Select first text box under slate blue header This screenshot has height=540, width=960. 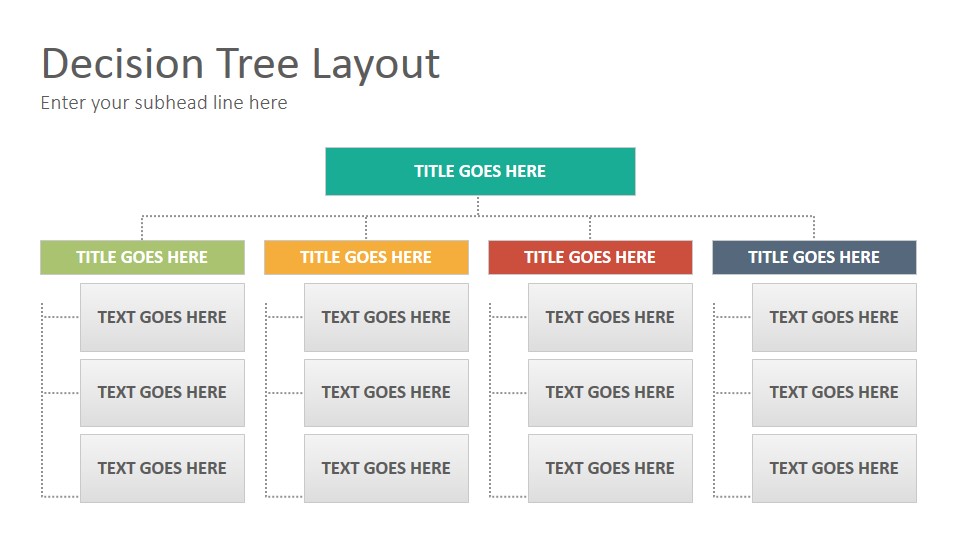834,317
